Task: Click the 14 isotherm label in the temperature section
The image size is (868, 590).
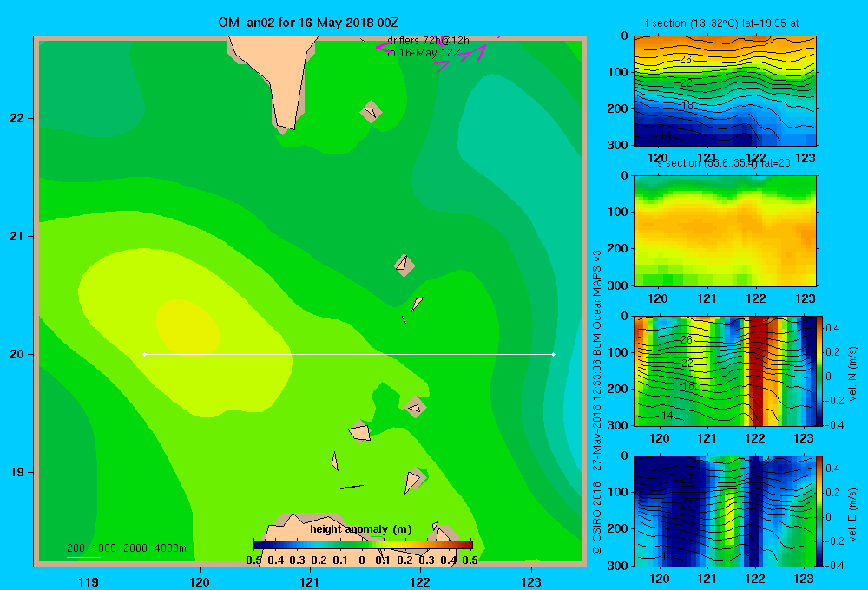Action: [x=666, y=135]
